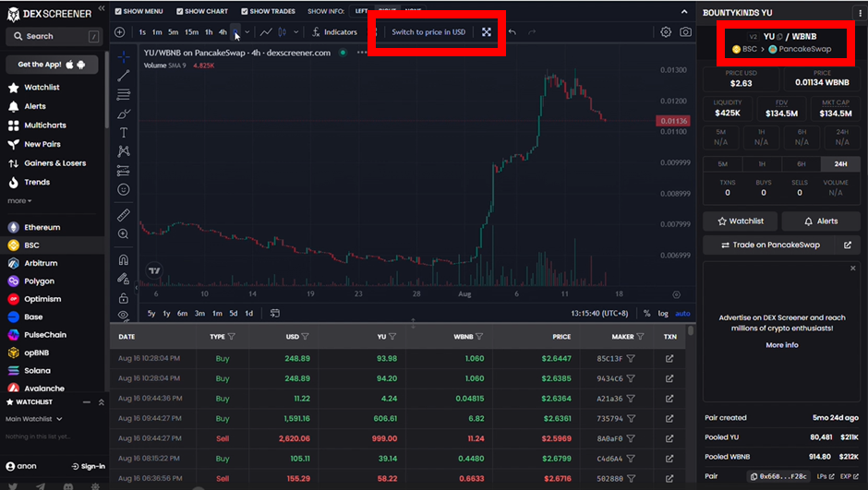Viewport: 868px width, 490px height.
Task: Enter fullscreen chart mode
Action: pos(486,32)
